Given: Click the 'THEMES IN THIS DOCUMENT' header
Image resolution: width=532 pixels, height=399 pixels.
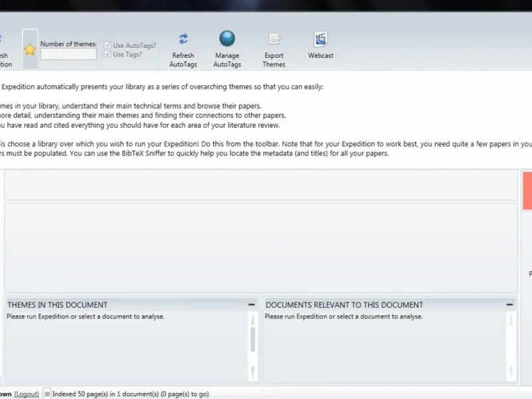Looking at the screenshot, I should click(x=57, y=305).
